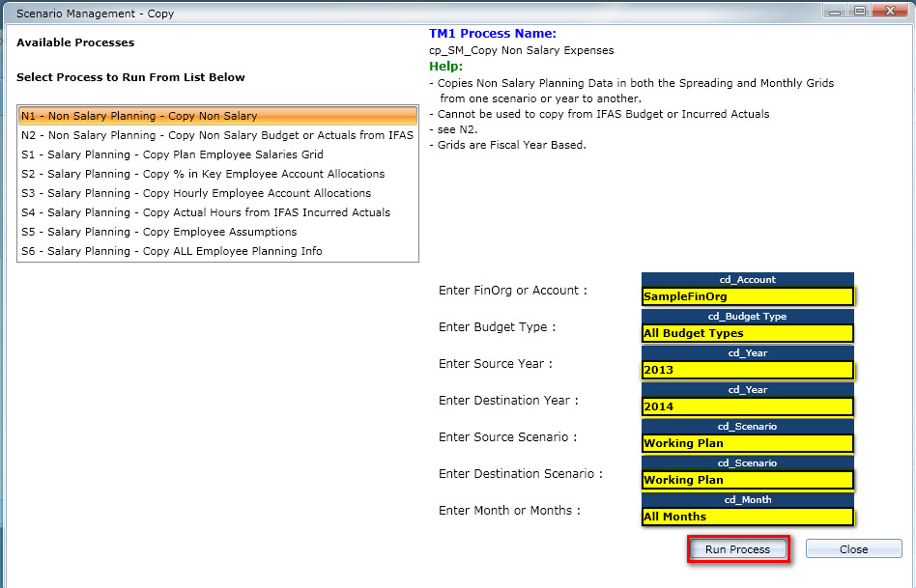The image size is (916, 588).
Task: Click the Run Process button
Action: coord(738,548)
